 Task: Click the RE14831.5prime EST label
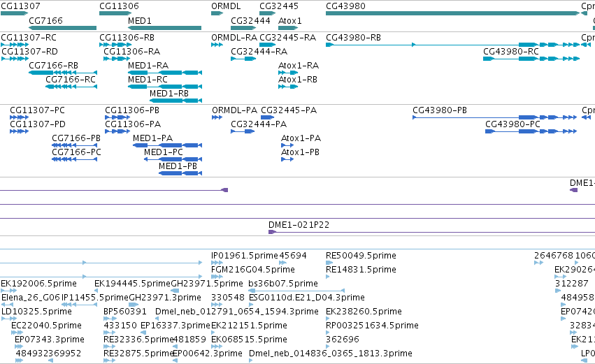(361, 270)
